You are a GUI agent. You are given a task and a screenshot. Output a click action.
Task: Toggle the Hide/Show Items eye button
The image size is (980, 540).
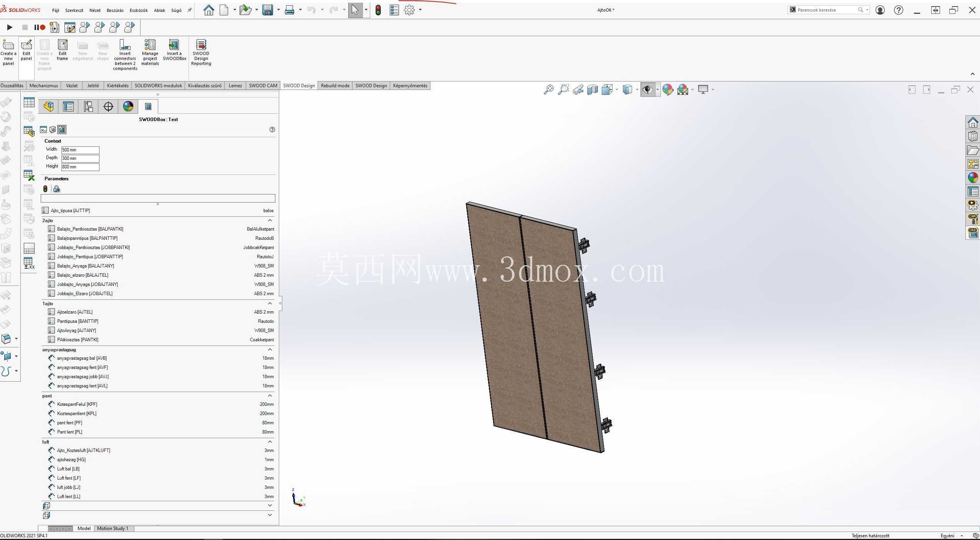click(x=648, y=90)
